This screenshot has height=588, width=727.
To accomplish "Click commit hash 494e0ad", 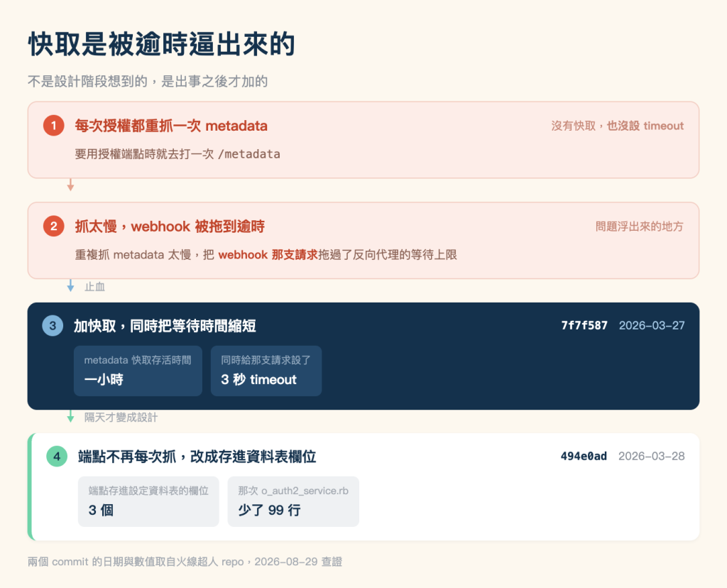I will (584, 457).
